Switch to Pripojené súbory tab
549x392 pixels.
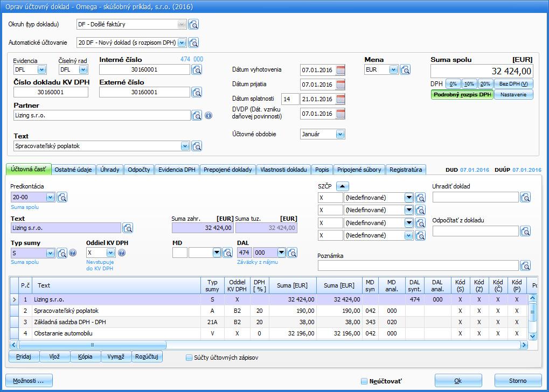click(x=359, y=170)
